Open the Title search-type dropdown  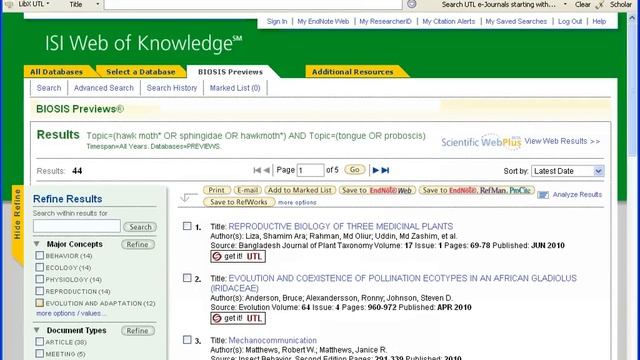97,4
